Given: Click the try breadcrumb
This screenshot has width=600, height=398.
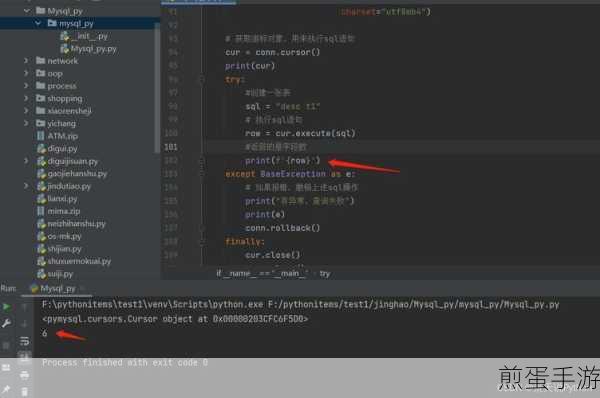Looking at the screenshot, I should [x=325, y=273].
